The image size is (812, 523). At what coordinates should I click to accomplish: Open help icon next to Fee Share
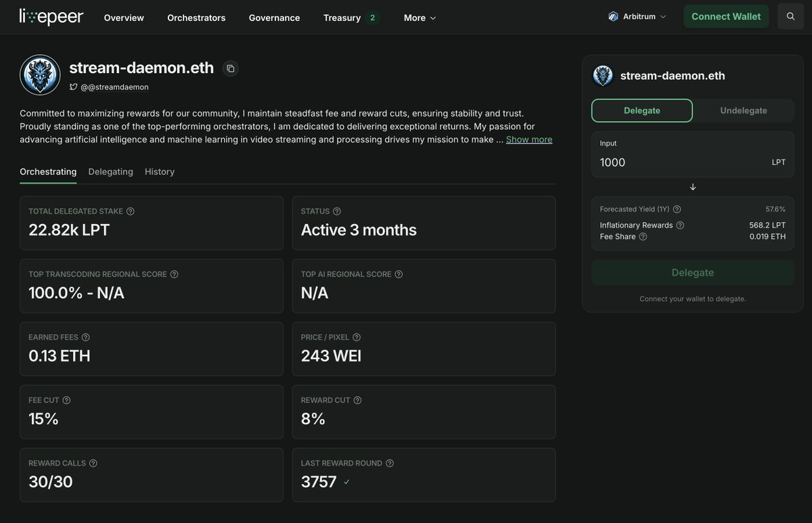643,237
